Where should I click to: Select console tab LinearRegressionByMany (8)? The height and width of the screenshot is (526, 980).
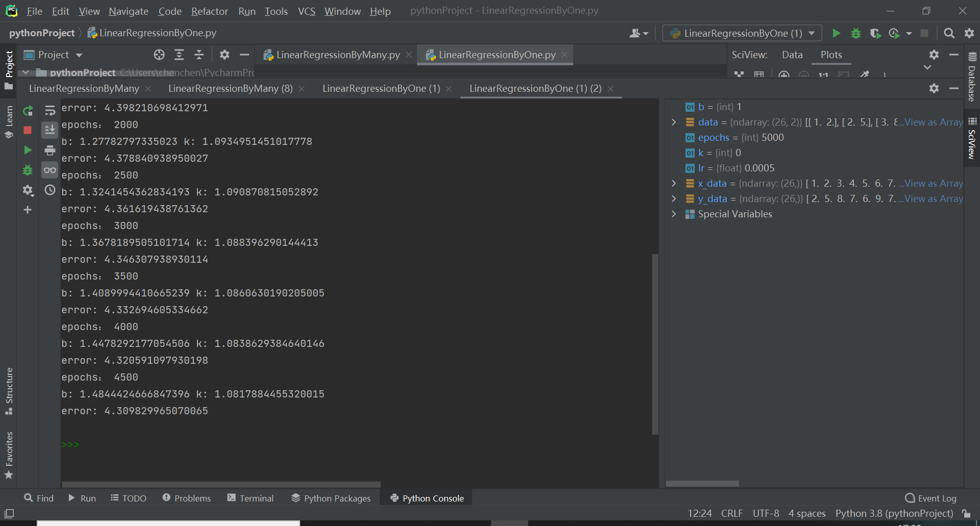[x=231, y=88]
